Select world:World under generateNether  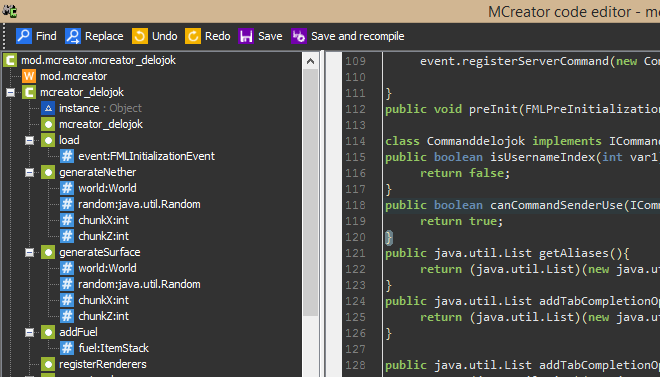tap(107, 188)
